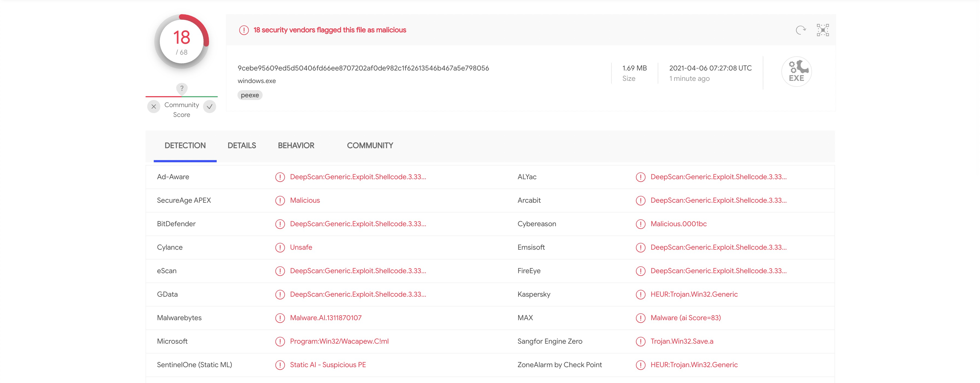The height and width of the screenshot is (383, 980).
Task: Vote malicious with community X button
Action: pos(154,107)
